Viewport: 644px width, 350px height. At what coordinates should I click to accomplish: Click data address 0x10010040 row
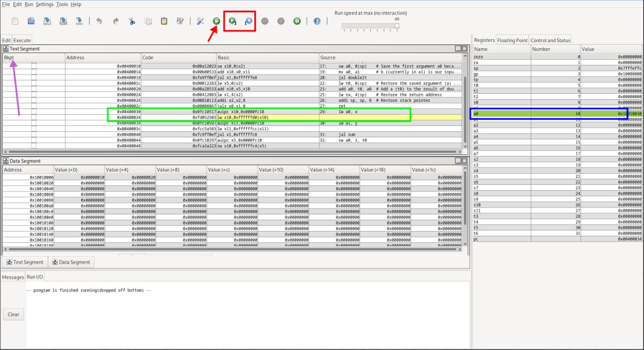(x=28, y=189)
